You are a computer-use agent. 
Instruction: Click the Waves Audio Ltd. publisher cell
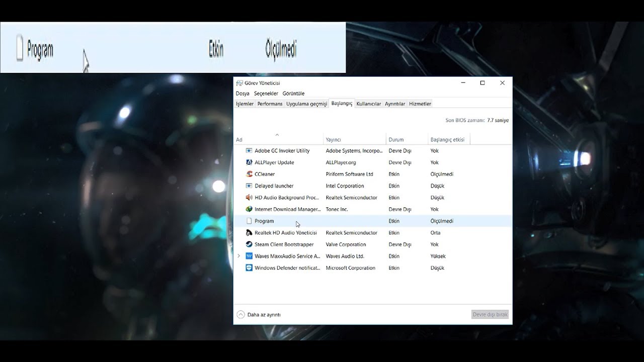click(345, 256)
